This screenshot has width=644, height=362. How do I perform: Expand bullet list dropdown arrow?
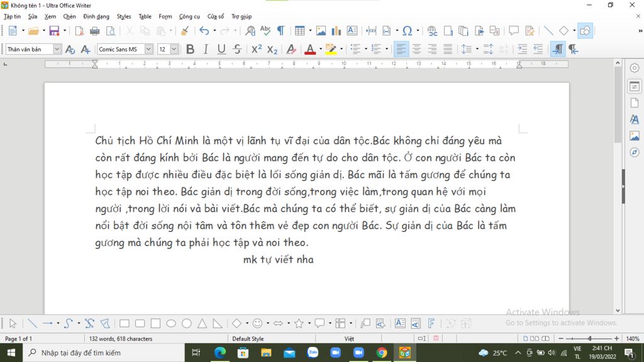pos(365,49)
